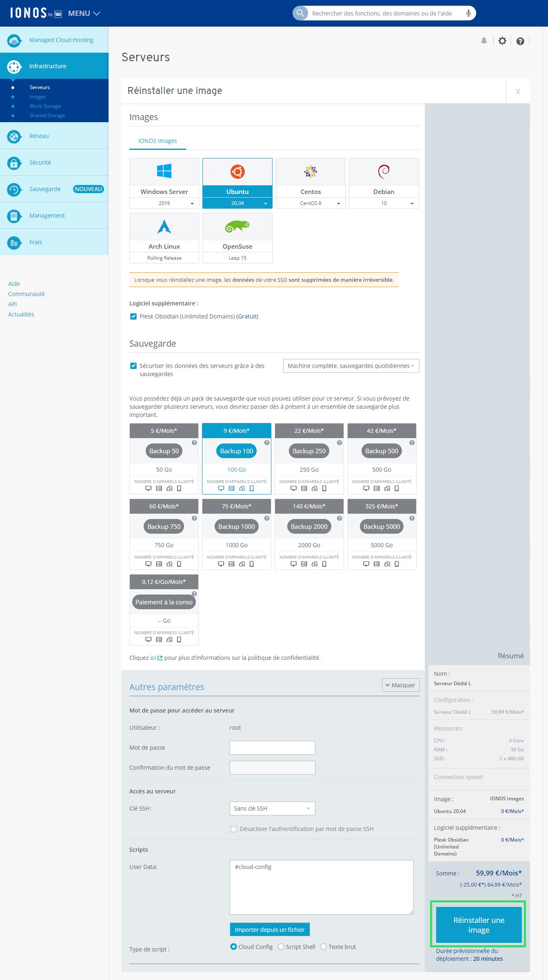Focus the Mot de passe field

(x=272, y=748)
